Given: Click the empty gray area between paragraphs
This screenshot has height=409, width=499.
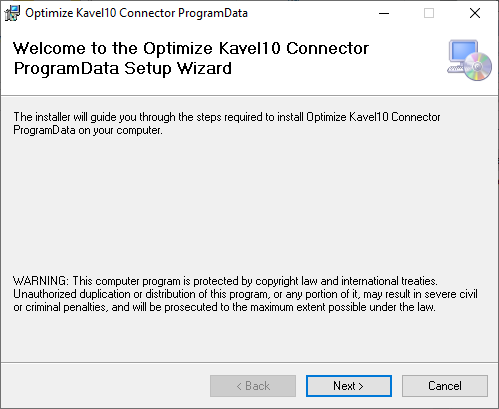Looking at the screenshot, I should (x=249, y=205).
